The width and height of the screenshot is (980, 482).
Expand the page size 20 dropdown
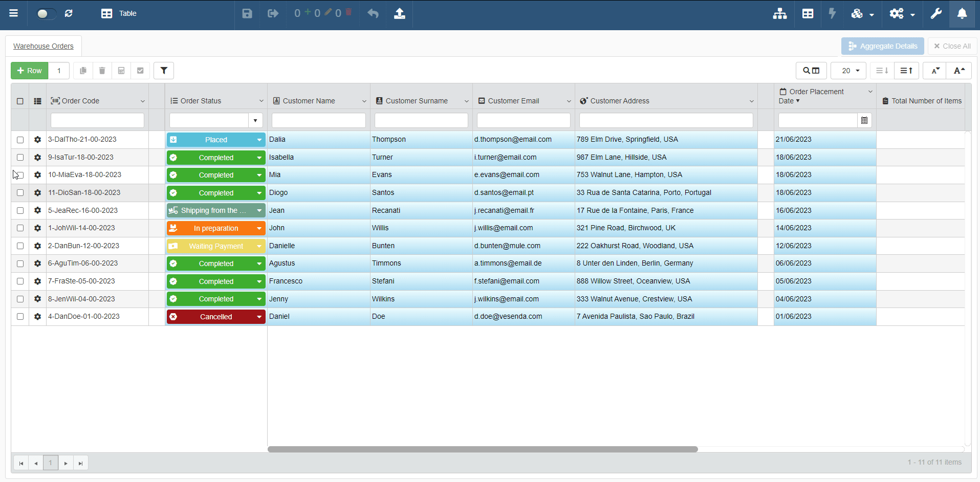(x=848, y=71)
